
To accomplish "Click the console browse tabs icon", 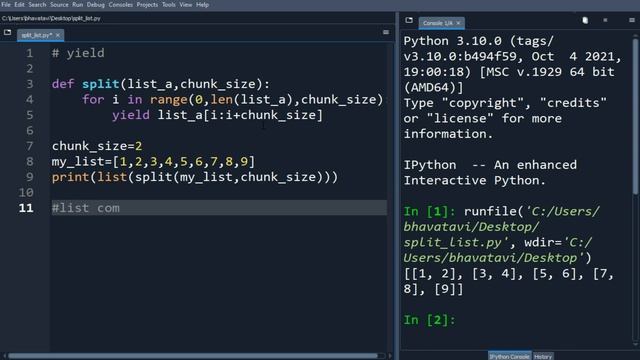I will 409,20.
